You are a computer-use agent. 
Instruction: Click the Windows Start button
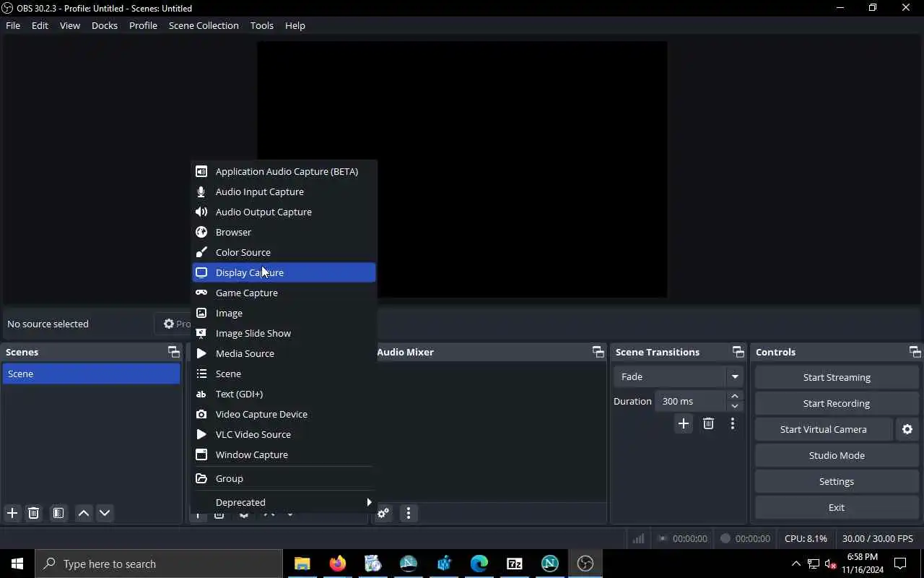[17, 564]
